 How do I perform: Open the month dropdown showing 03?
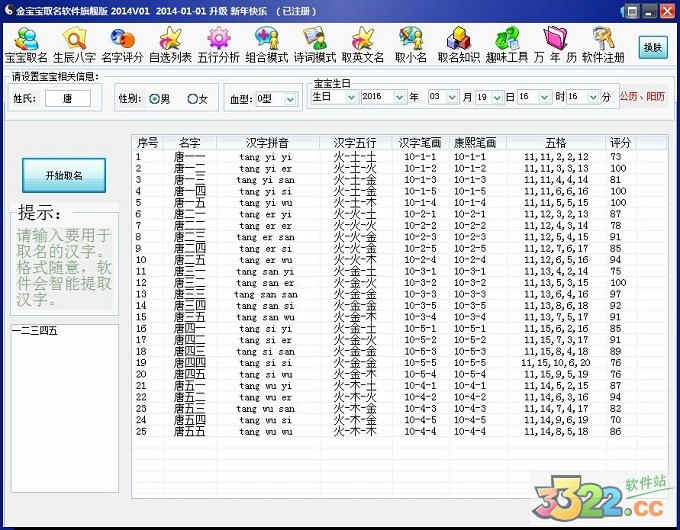tap(452, 97)
